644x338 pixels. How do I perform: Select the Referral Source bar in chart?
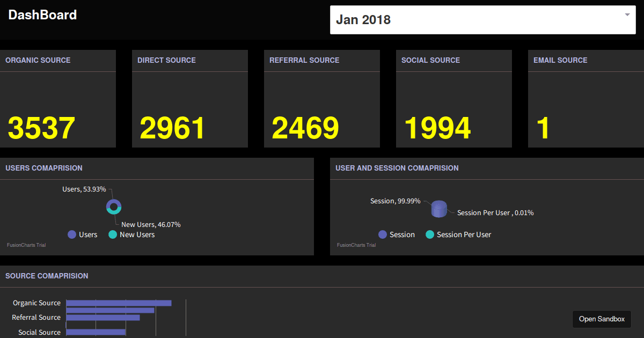pyautogui.click(x=103, y=318)
